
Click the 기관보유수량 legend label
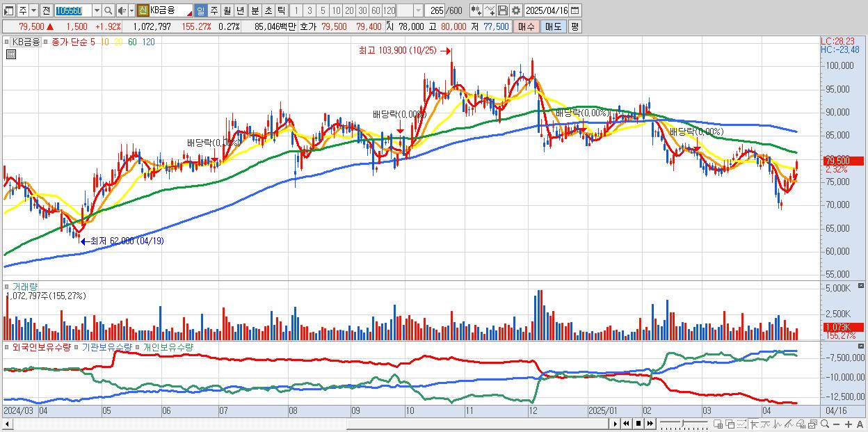pyautogui.click(x=108, y=346)
